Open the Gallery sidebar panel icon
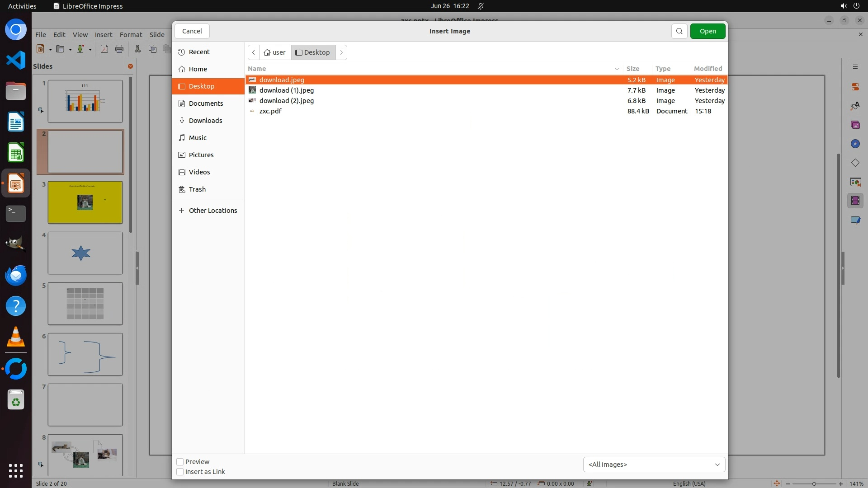This screenshot has height=488, width=868. pos(855,125)
